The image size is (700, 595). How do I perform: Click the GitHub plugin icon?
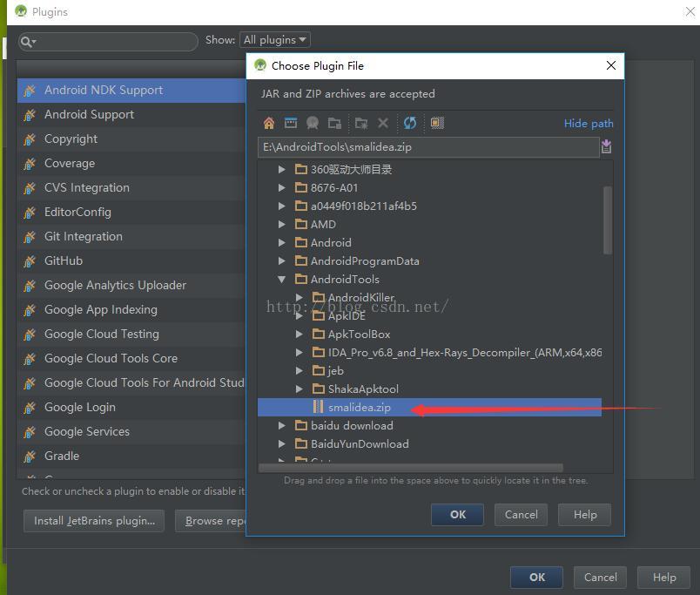coord(30,260)
